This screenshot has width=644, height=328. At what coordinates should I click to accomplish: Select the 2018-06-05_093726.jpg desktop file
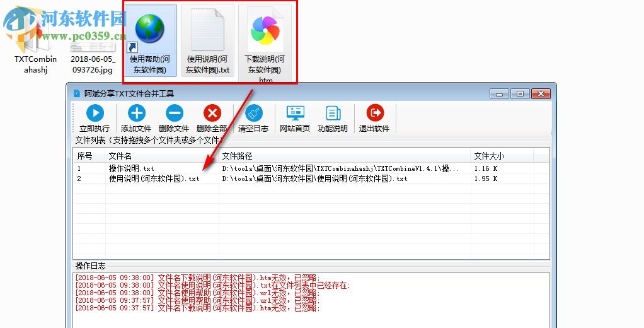click(93, 57)
